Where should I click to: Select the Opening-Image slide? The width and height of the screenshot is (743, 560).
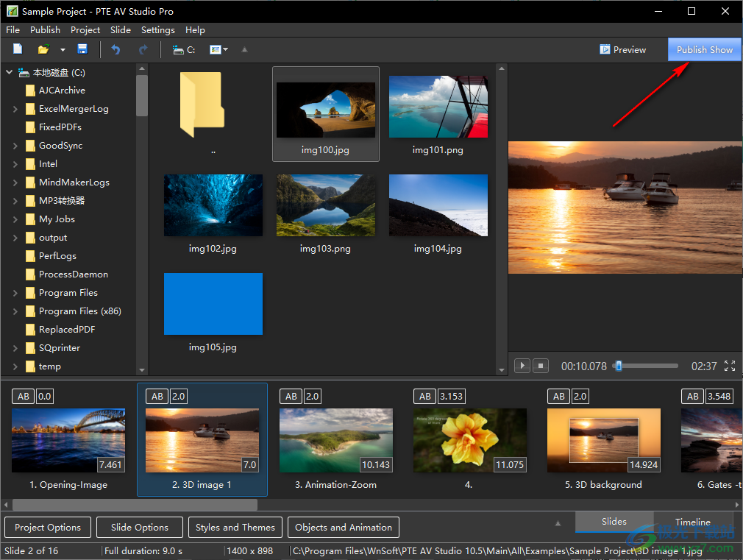(68, 441)
